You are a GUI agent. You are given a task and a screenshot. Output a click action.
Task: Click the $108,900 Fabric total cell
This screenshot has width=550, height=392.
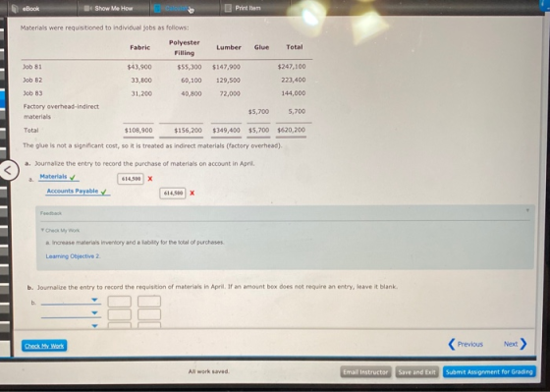coord(138,131)
